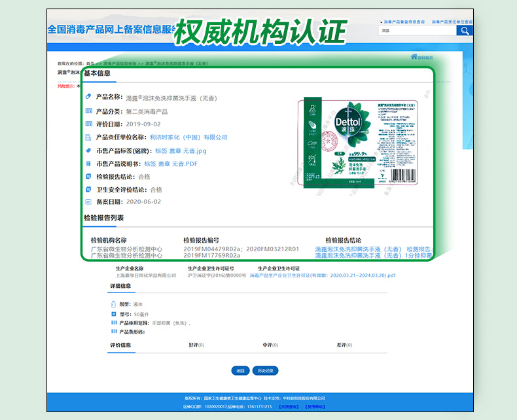Click the square icon beside 型号
517x420 pixels.
114,314
